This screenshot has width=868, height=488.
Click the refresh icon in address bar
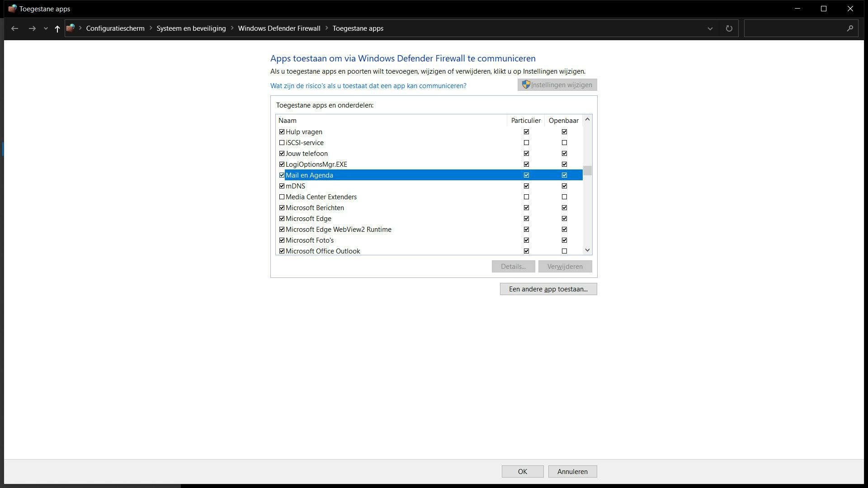tap(729, 28)
